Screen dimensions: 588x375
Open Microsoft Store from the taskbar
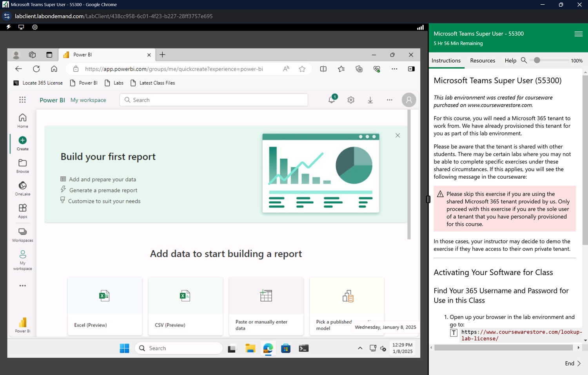coord(286,348)
